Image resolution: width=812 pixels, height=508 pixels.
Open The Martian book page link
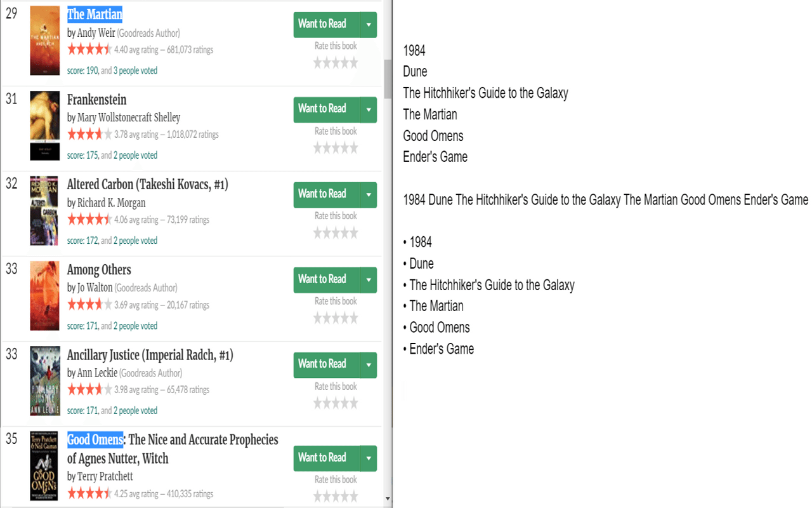click(x=94, y=15)
